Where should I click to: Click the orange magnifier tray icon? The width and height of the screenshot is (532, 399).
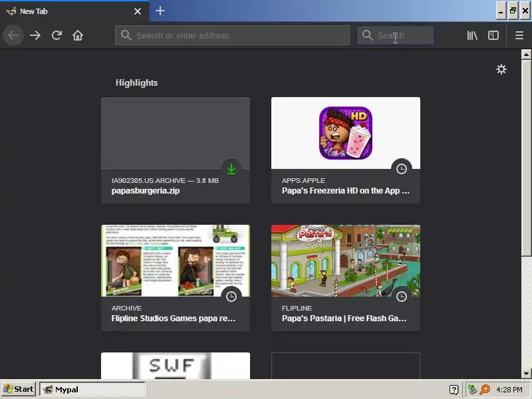coord(485,389)
